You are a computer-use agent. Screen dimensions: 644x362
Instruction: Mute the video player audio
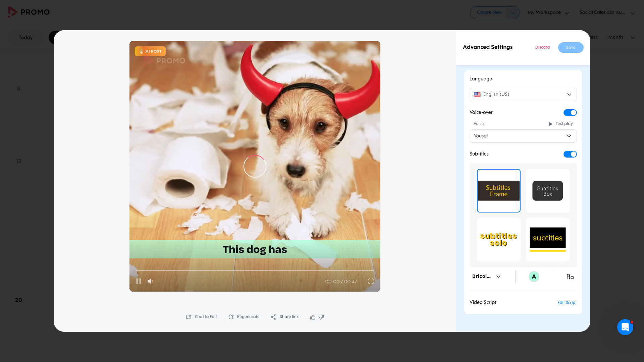[150, 281]
